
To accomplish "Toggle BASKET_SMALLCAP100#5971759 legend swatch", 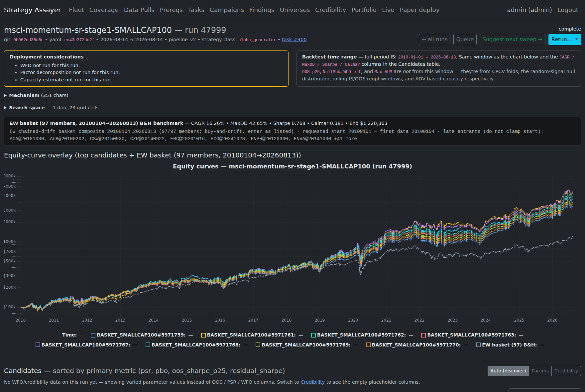I will pyautogui.click(x=93, y=335).
